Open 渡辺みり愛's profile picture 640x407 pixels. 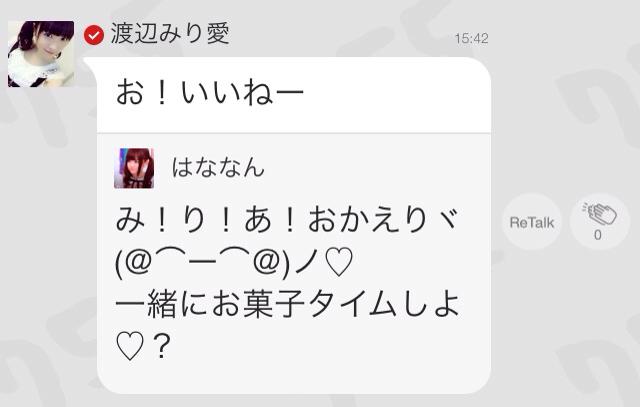pyautogui.click(x=41, y=54)
